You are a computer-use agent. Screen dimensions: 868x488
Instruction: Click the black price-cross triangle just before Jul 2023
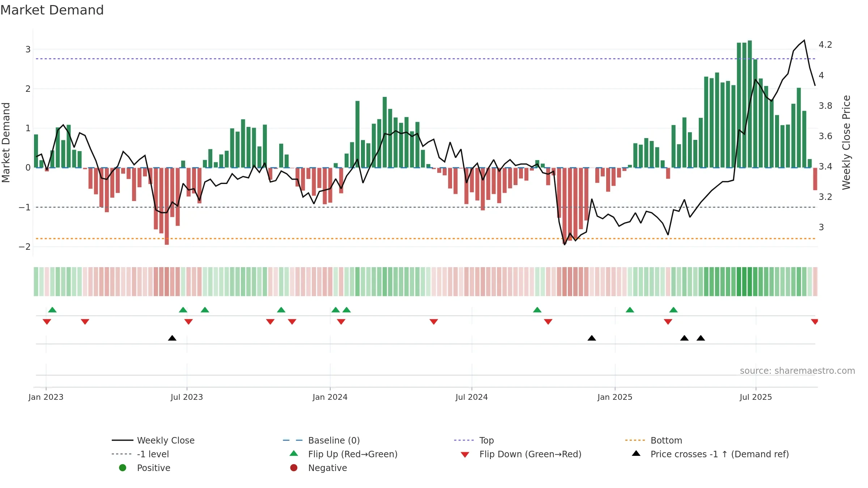(172, 338)
